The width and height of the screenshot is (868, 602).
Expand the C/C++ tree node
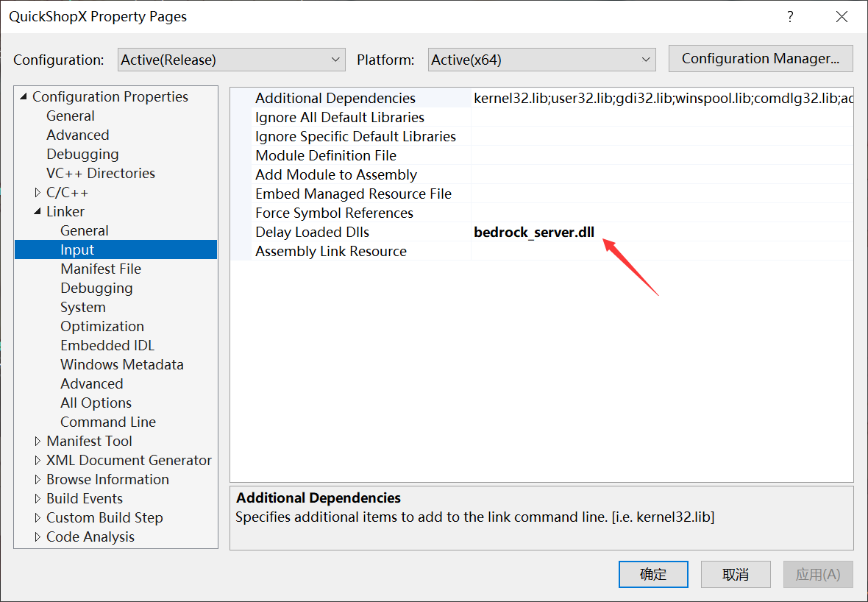point(38,192)
